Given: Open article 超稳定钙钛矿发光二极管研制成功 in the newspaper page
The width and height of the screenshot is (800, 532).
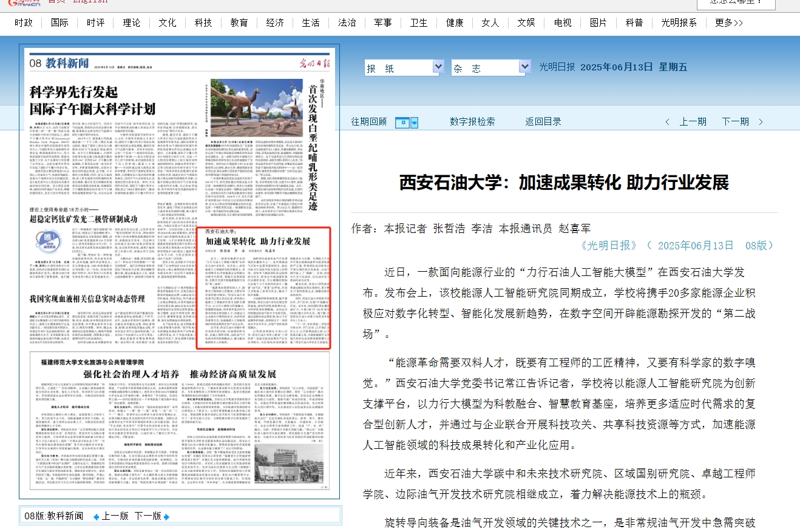Looking at the screenshot, I should coord(84,218).
